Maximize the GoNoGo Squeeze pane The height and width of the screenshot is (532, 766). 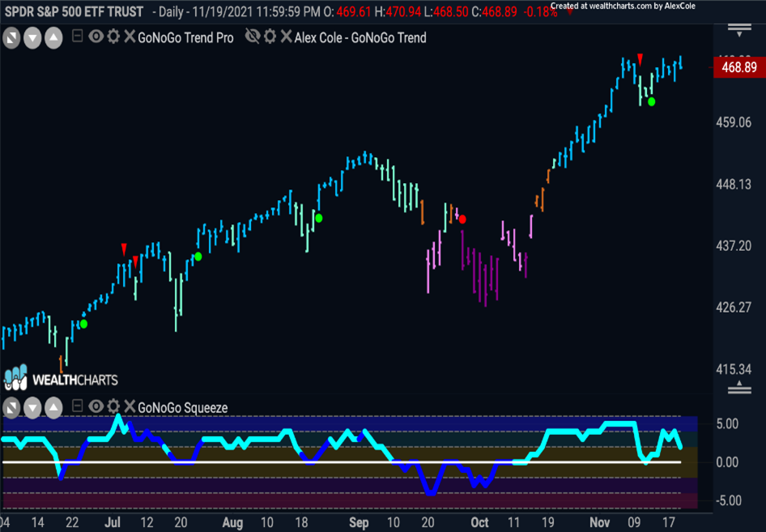point(11,407)
